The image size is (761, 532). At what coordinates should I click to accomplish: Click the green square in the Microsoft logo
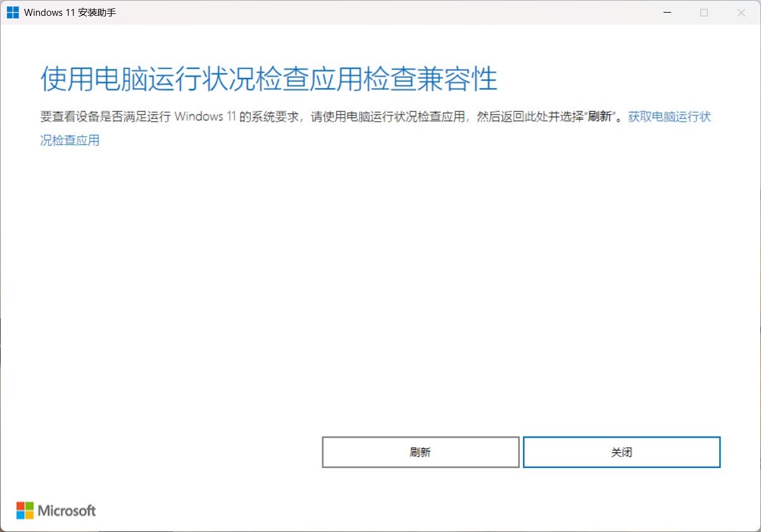[30, 505]
